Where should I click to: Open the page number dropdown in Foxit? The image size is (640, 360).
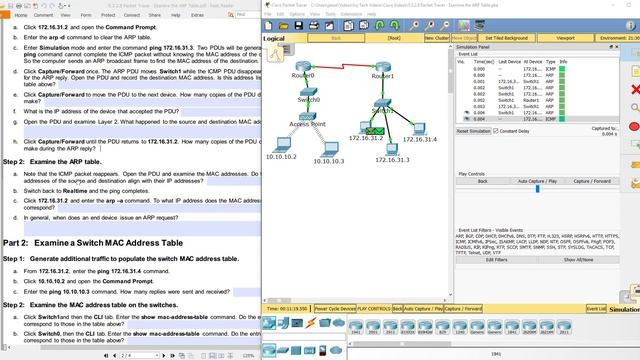pos(157,356)
